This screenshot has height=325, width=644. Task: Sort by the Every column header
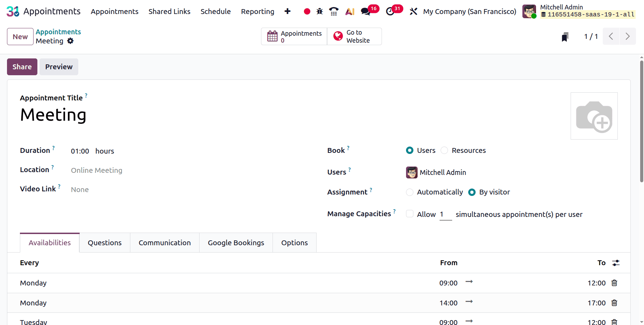29,263
